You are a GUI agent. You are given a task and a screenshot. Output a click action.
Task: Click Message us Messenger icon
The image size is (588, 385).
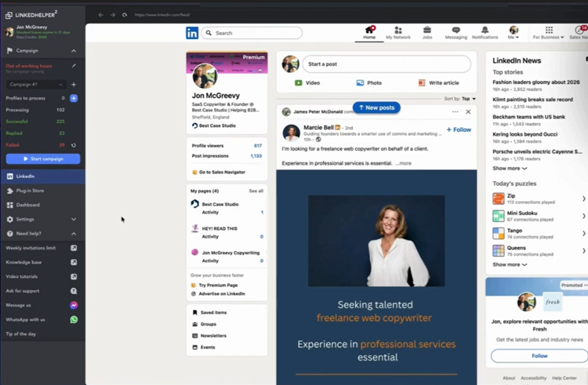coord(74,305)
